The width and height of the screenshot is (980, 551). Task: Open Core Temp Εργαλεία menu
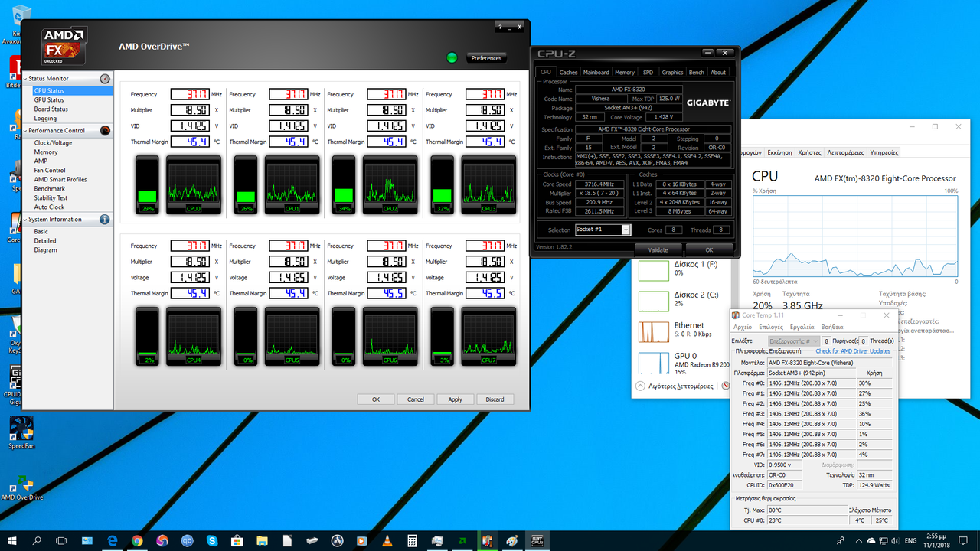click(802, 327)
